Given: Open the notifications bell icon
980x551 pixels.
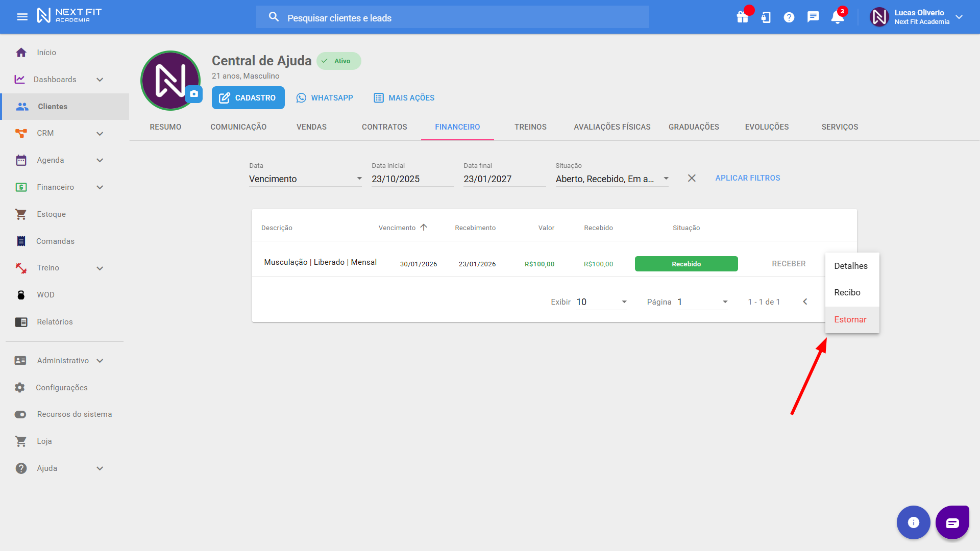Looking at the screenshot, I should coord(837,17).
